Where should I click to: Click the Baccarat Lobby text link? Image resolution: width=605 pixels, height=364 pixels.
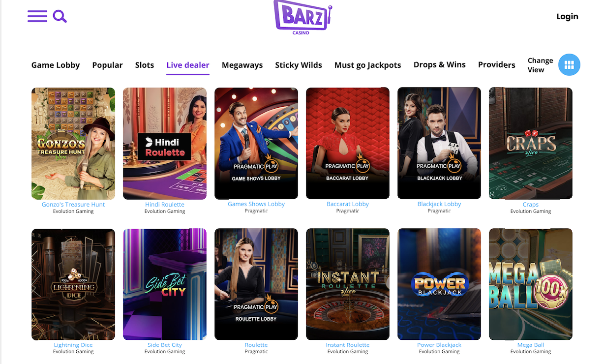point(348,204)
